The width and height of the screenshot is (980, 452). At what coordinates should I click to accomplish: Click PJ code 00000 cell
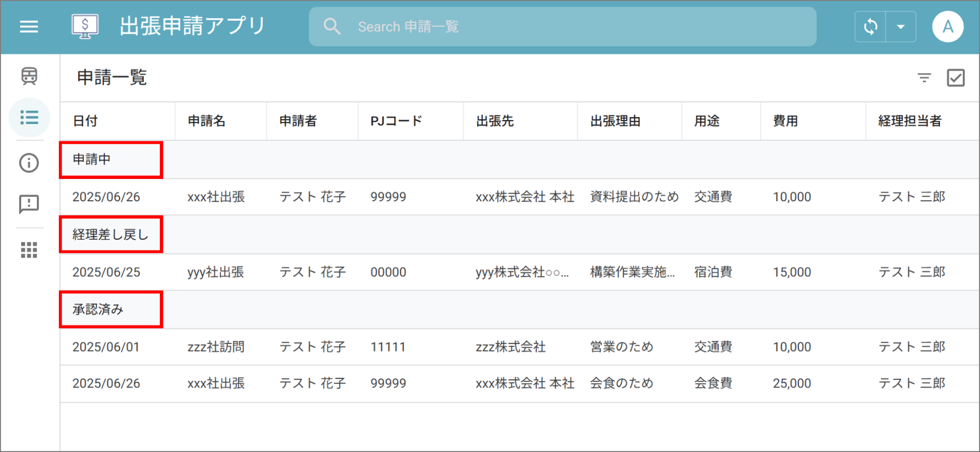click(388, 272)
